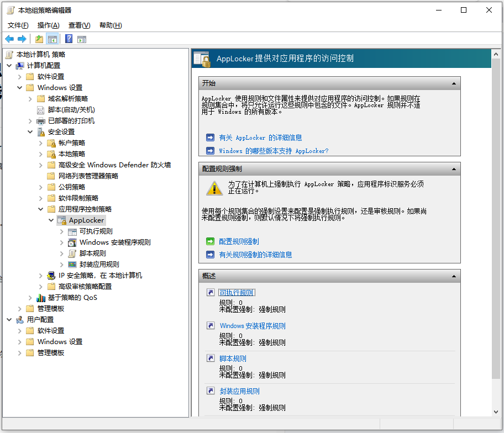Collapse the 开始 section panel
Screen dimensions: 504x433
coord(454,83)
